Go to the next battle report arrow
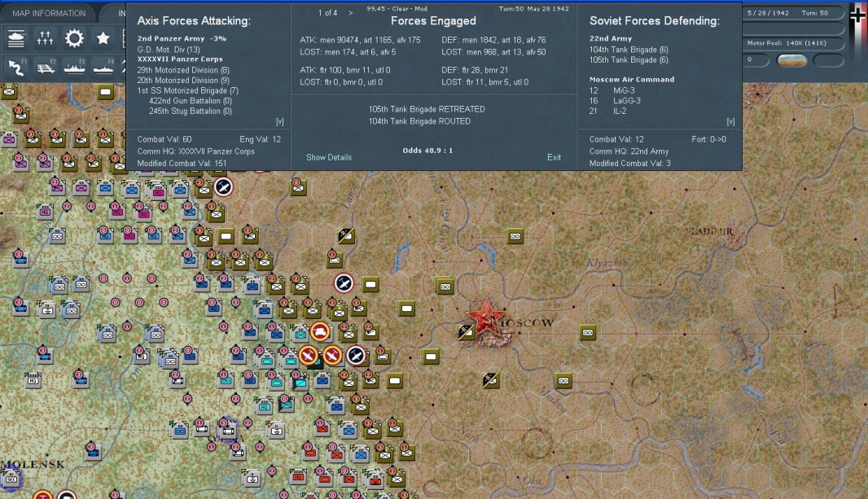Screen dimensions: 868x499 (x=351, y=13)
